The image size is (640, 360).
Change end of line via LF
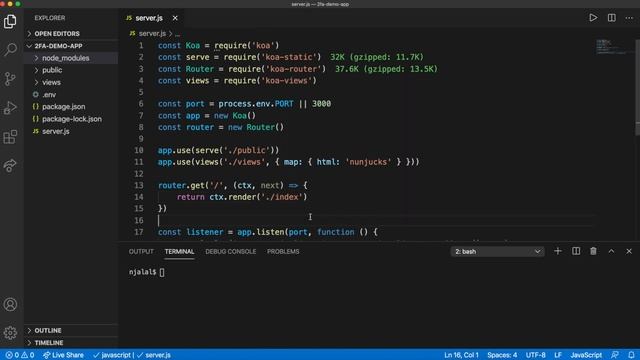pos(558,355)
